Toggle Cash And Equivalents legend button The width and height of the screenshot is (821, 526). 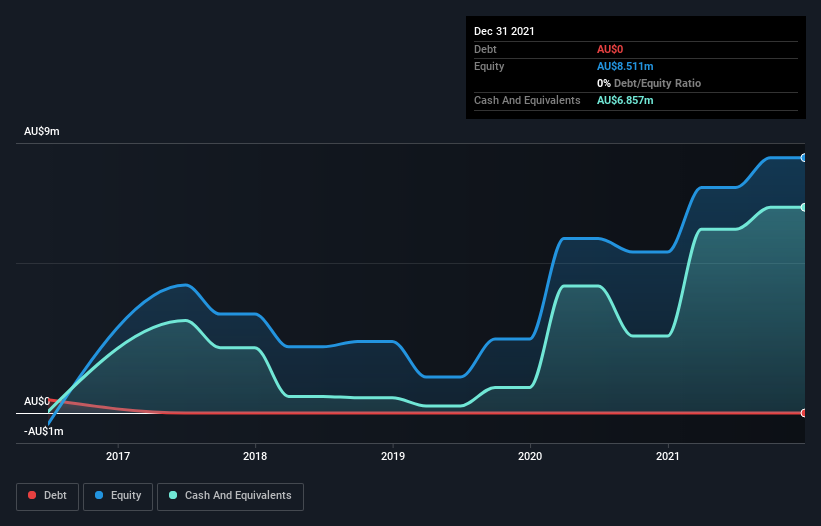tap(230, 496)
